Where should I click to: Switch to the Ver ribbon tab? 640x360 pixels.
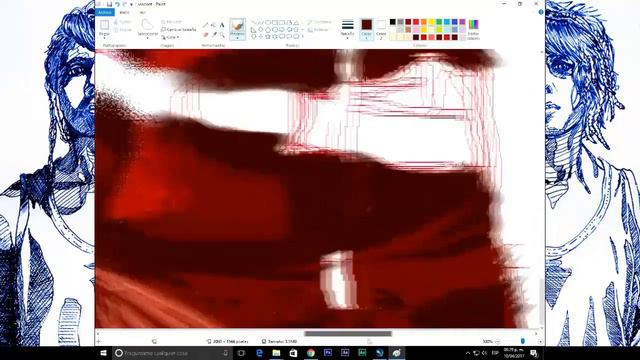click(142, 12)
